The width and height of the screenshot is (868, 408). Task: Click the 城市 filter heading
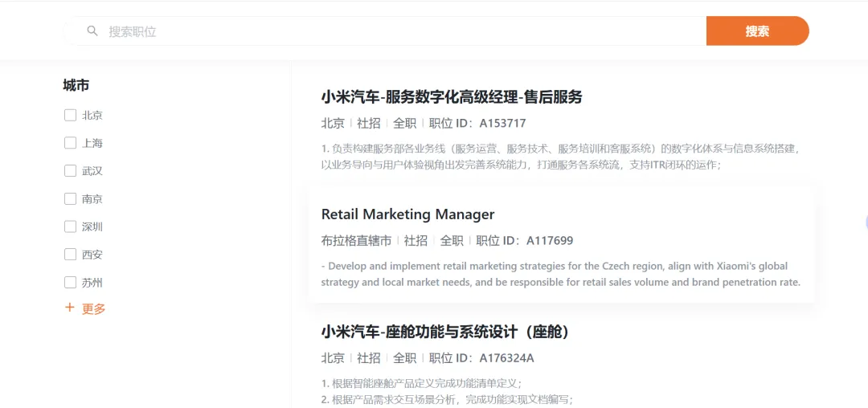pyautogui.click(x=76, y=85)
